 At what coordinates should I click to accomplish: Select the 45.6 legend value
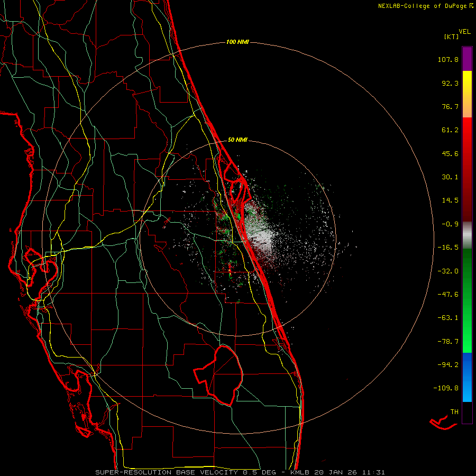coord(450,153)
